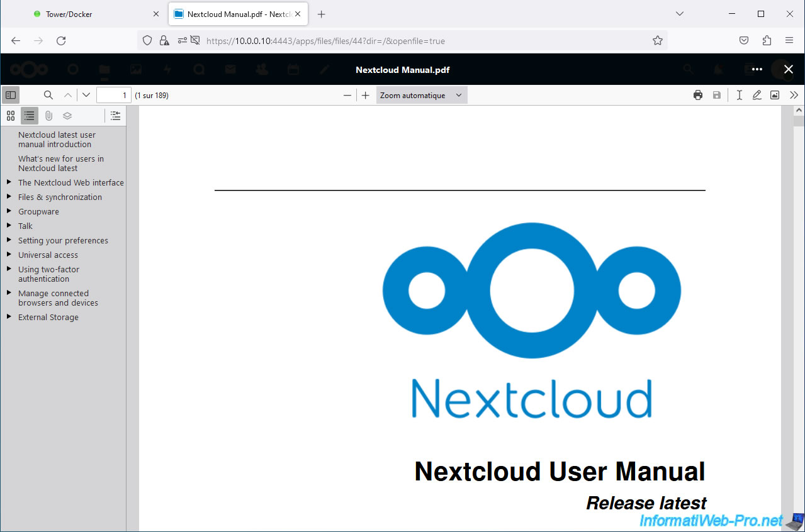Image resolution: width=805 pixels, height=532 pixels.
Task: Toggle the PDF sidebar panel
Action: (11, 95)
